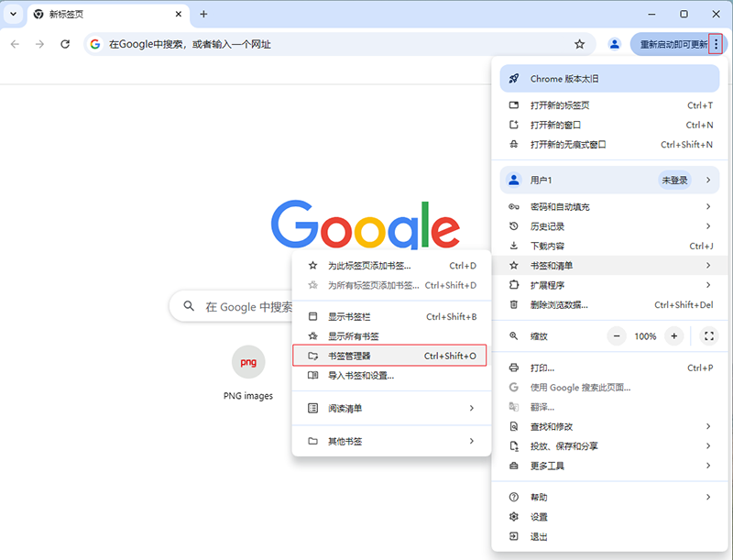
Task: Click the 退出 exit icon
Action: point(514,536)
